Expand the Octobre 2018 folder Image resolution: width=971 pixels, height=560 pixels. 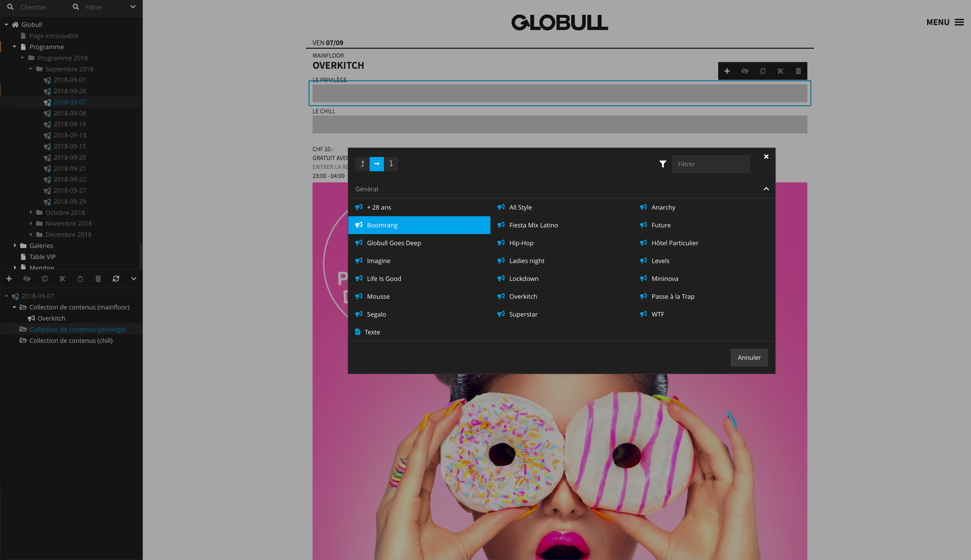pos(31,213)
